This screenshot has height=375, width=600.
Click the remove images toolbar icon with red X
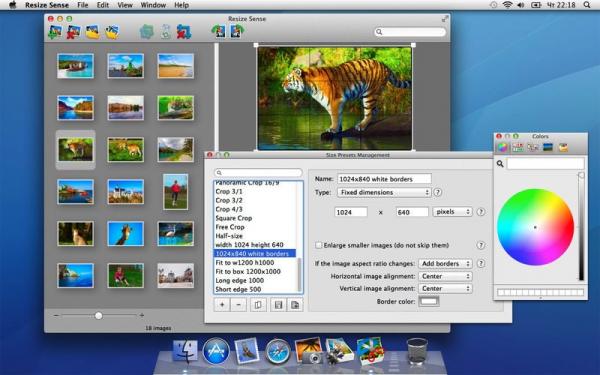73,32
